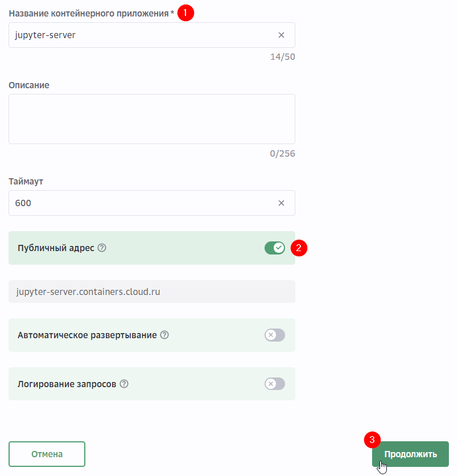
Task: Click into the Описание text area
Action: click(151, 119)
